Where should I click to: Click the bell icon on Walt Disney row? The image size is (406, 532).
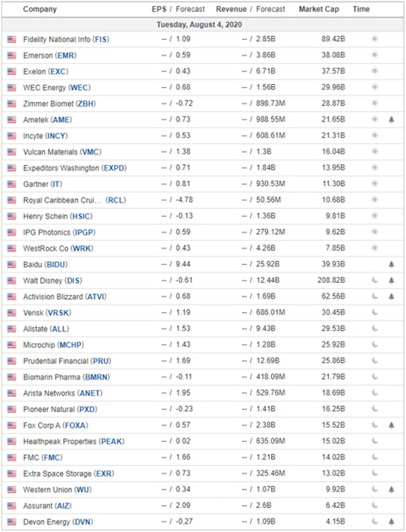391,280
